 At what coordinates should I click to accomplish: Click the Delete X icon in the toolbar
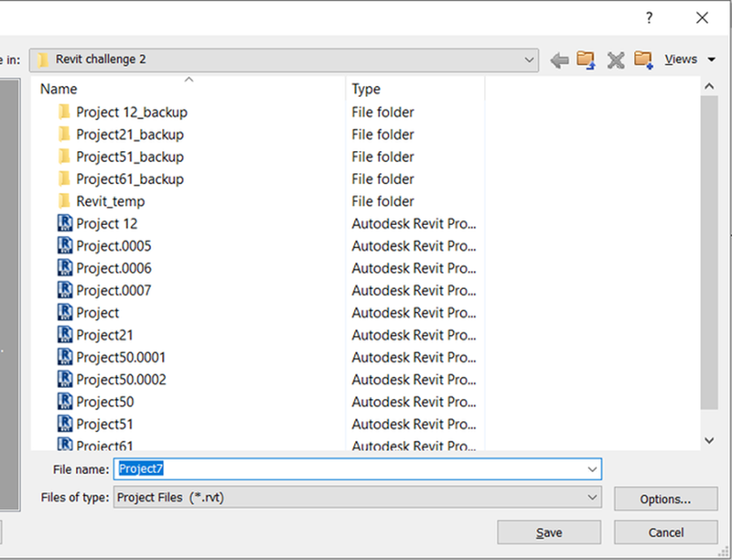click(616, 60)
